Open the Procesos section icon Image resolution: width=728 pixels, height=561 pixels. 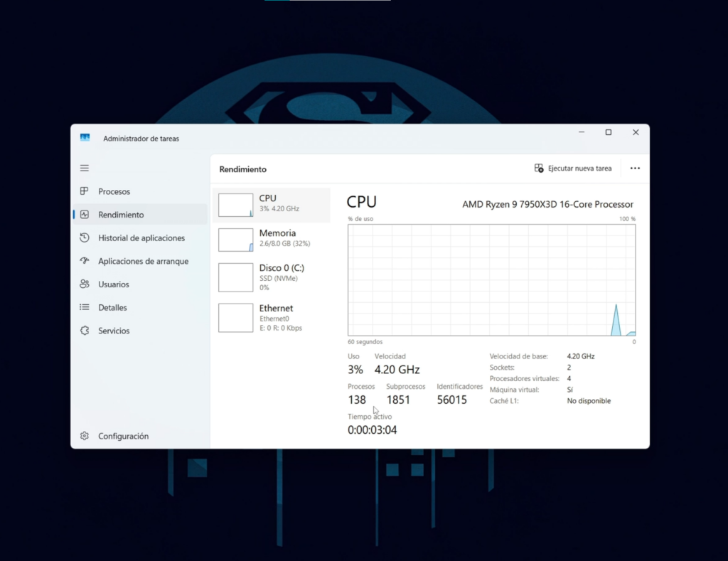coord(85,191)
